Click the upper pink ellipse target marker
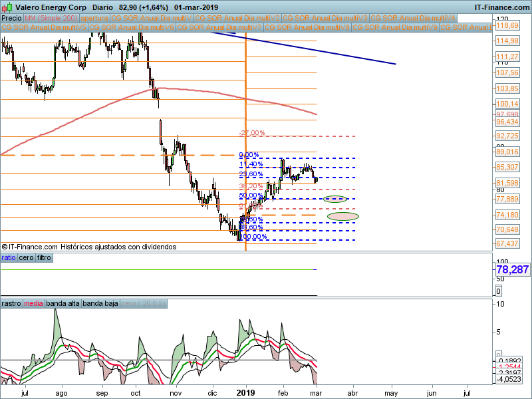This screenshot has width=532, height=399. (335, 199)
